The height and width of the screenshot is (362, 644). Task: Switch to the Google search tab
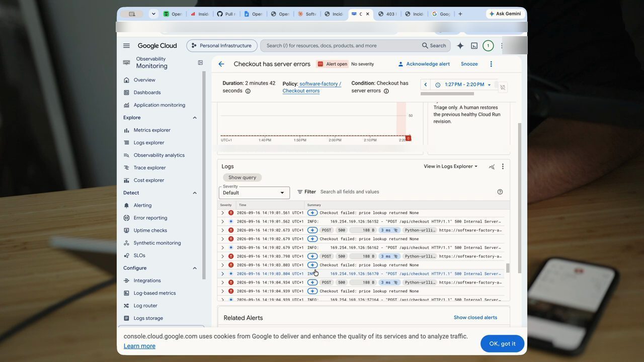pyautogui.click(x=441, y=14)
